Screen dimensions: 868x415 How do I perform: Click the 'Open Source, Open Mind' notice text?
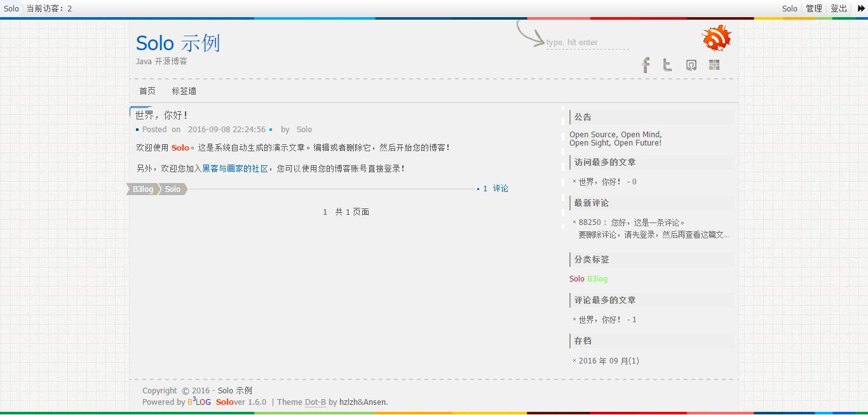click(x=616, y=135)
